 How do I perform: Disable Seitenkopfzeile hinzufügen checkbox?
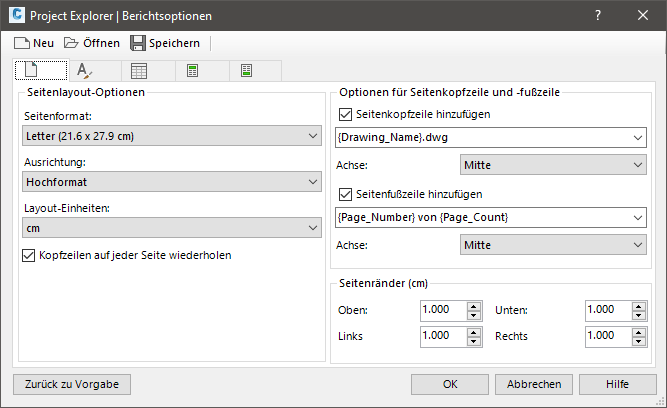347,114
